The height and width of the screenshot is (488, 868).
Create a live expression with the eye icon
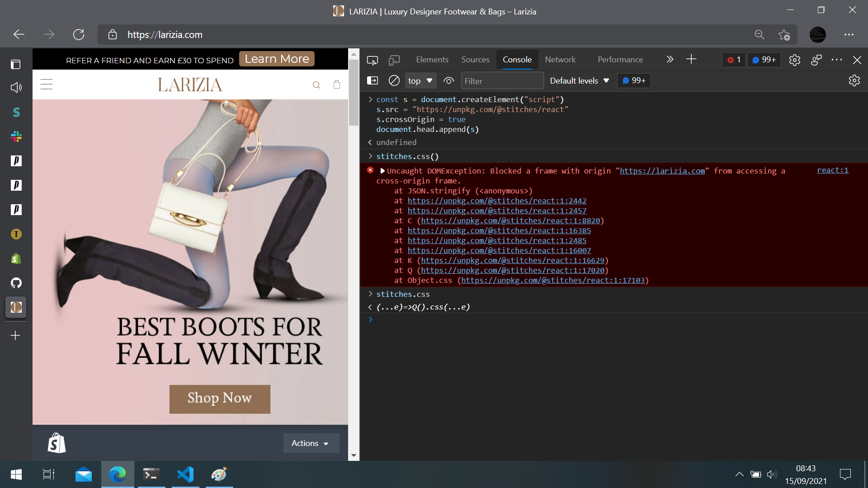[x=449, y=80]
